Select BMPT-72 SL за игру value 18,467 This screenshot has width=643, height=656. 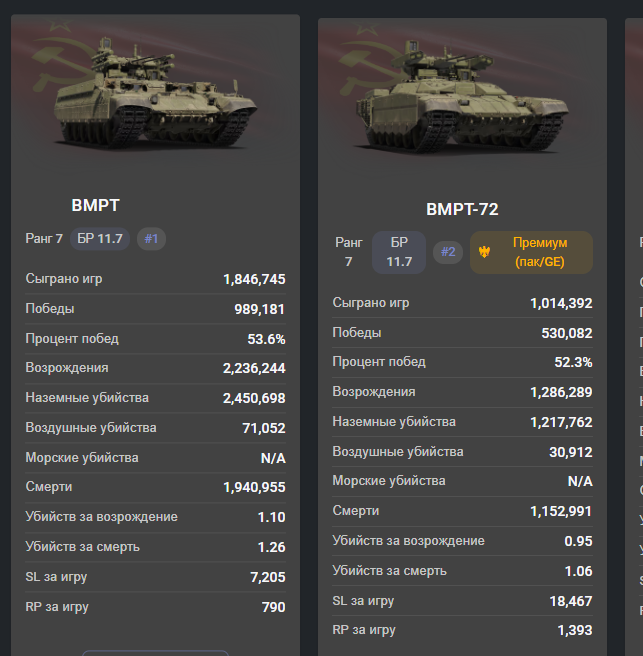point(571,601)
